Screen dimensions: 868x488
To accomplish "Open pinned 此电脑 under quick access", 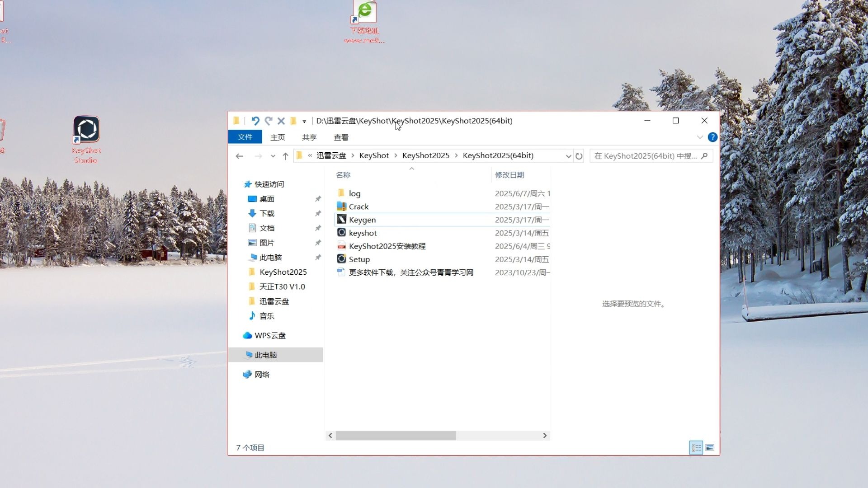I will coord(270,258).
